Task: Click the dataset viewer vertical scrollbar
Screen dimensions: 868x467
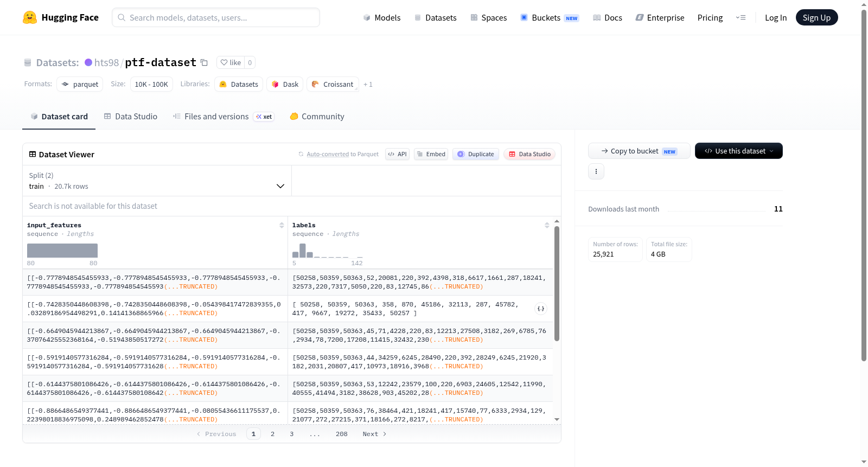Action: pyautogui.click(x=557, y=284)
